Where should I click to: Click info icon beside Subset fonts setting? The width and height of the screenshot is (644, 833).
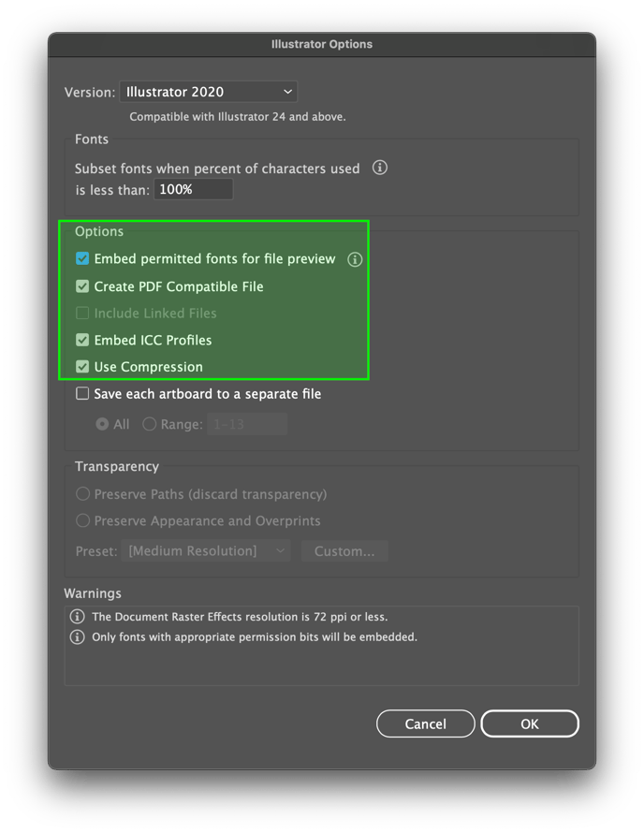[380, 168]
